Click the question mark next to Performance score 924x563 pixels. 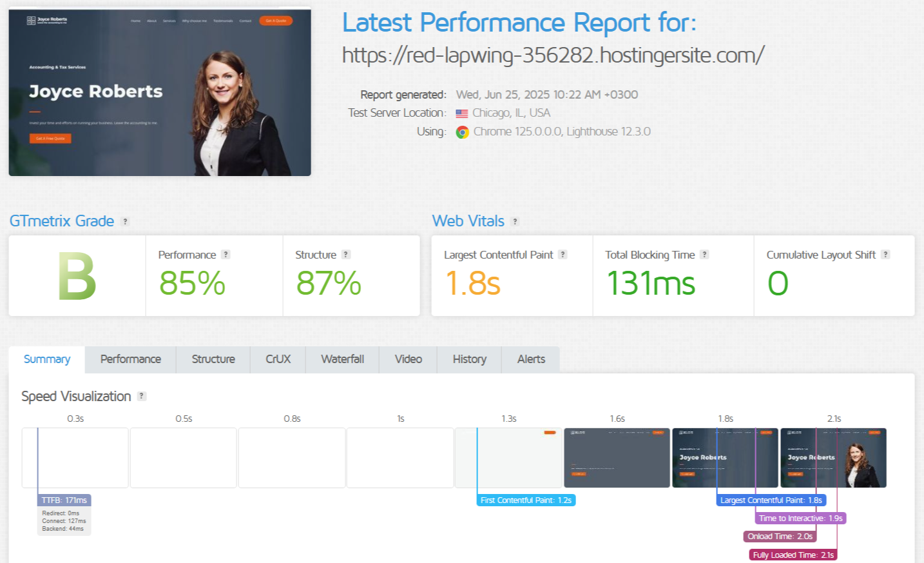tap(225, 254)
